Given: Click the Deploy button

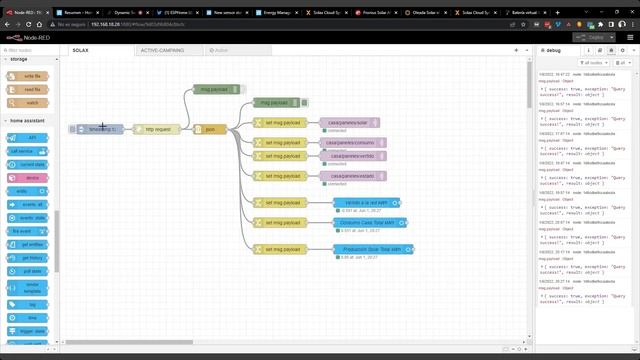Looking at the screenshot, I should pos(590,38).
